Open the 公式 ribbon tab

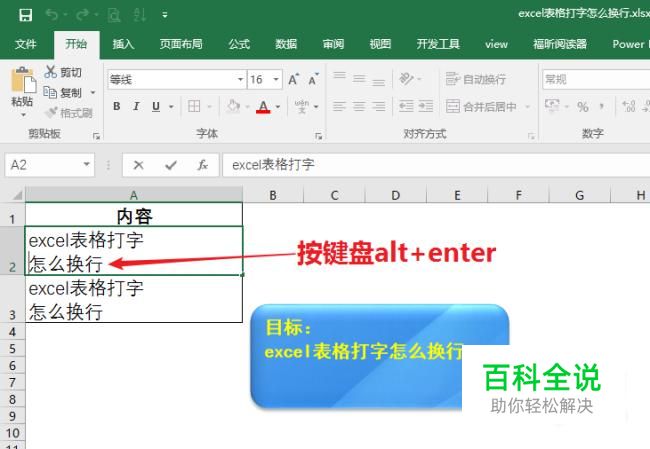pyautogui.click(x=239, y=44)
